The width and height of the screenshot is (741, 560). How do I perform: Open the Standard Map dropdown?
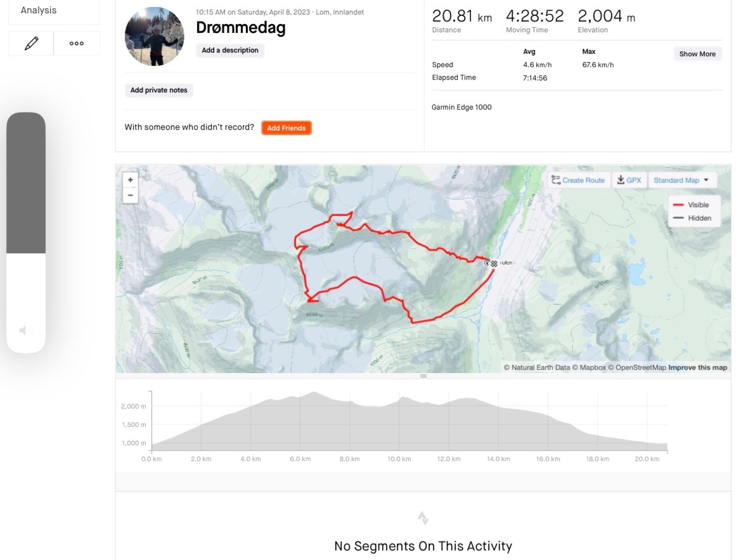click(x=681, y=180)
